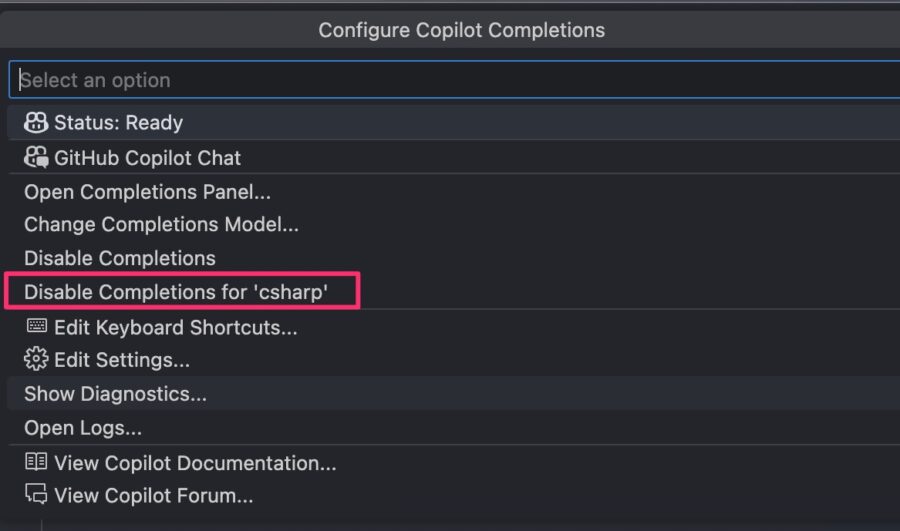
Task: Select the Status: Ready entry
Action: [453, 122]
